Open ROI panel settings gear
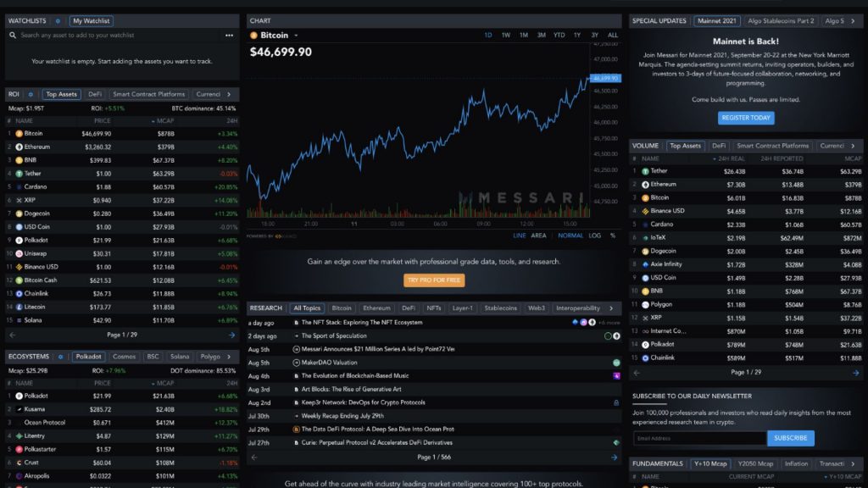868x488 pixels. (x=31, y=95)
